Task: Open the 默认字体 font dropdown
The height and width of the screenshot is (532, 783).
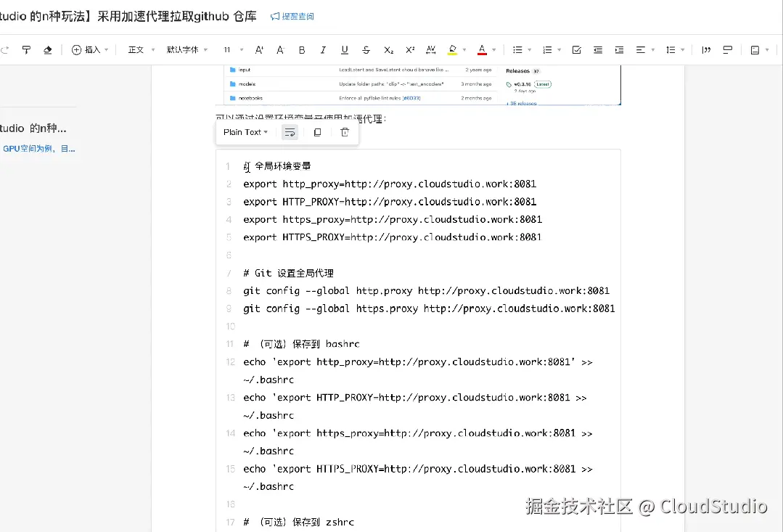Action: point(185,49)
